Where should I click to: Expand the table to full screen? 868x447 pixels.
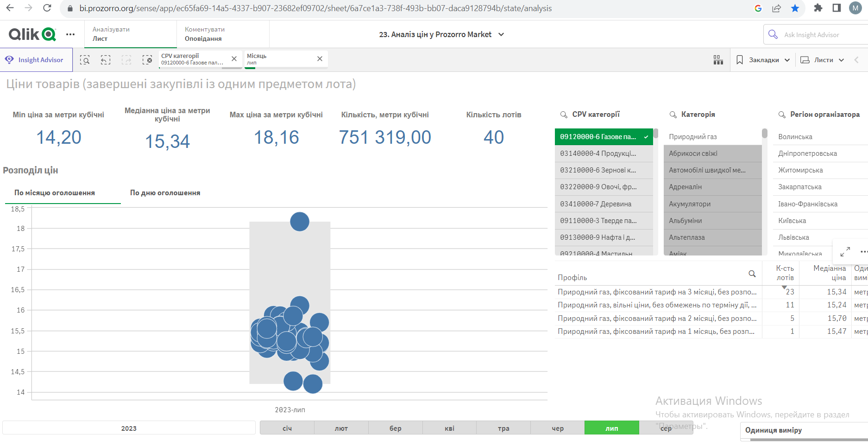pyautogui.click(x=845, y=251)
